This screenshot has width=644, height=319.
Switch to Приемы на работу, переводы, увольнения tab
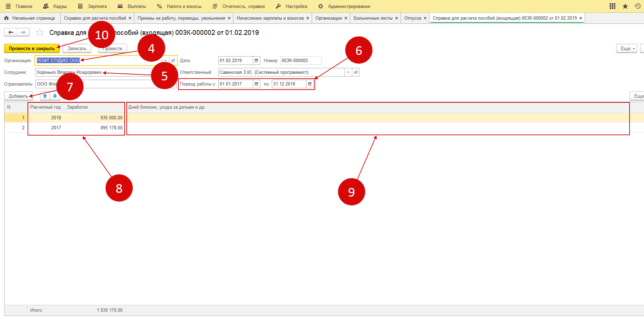pyautogui.click(x=181, y=18)
